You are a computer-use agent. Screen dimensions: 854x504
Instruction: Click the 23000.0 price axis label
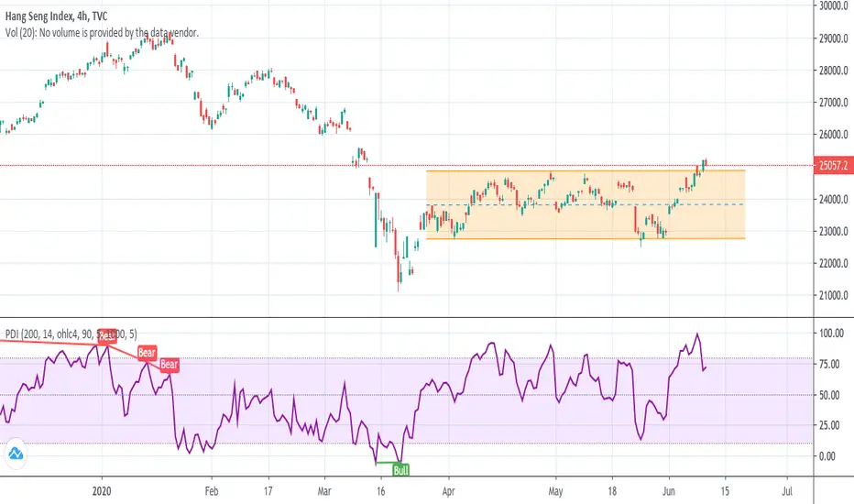click(x=833, y=232)
